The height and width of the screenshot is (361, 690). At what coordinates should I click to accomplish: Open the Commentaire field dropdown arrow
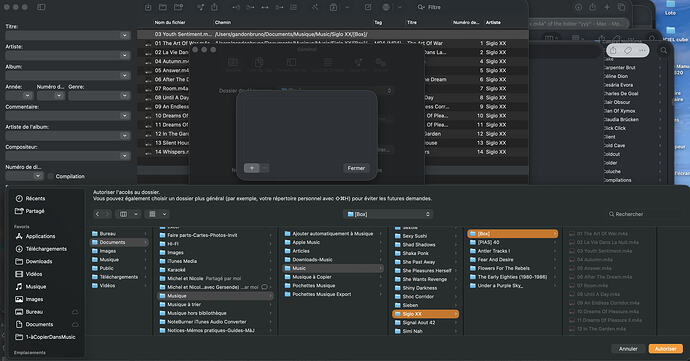click(x=125, y=116)
